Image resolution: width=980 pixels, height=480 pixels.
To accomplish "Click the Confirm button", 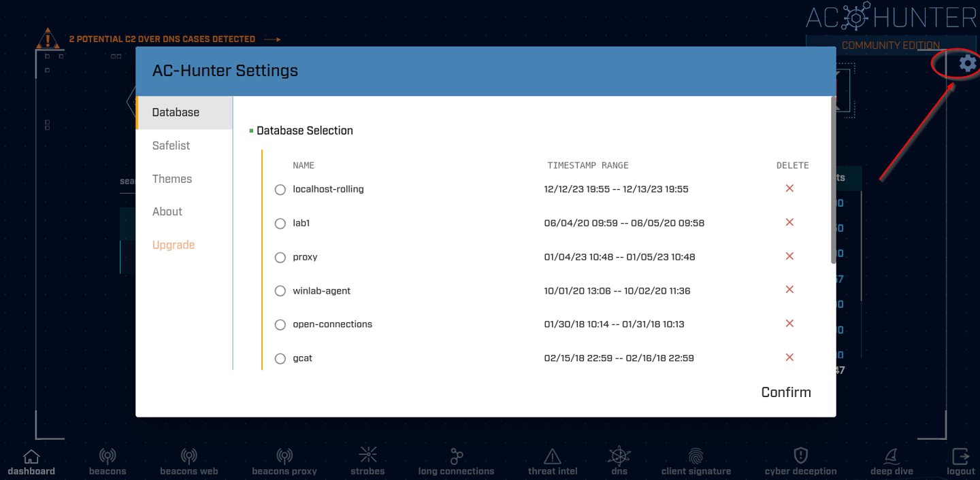I will pos(786,392).
